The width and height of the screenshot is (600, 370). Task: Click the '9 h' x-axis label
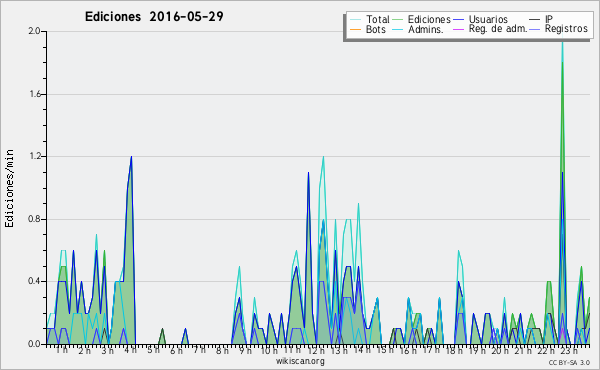pyautogui.click(x=245, y=350)
